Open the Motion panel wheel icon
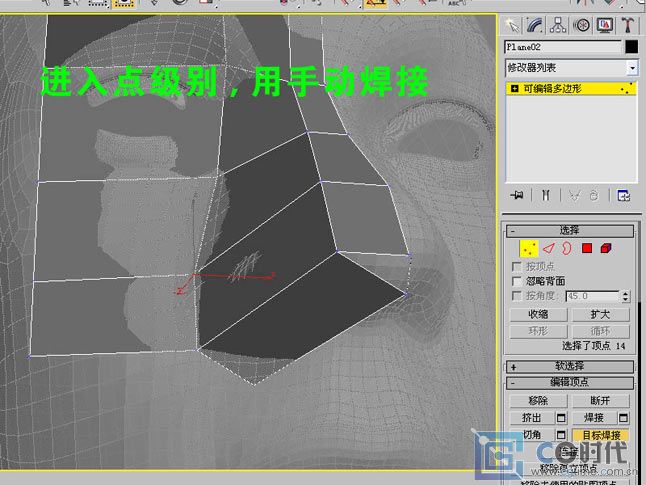Viewport: 646px width, 485px height. (x=582, y=25)
